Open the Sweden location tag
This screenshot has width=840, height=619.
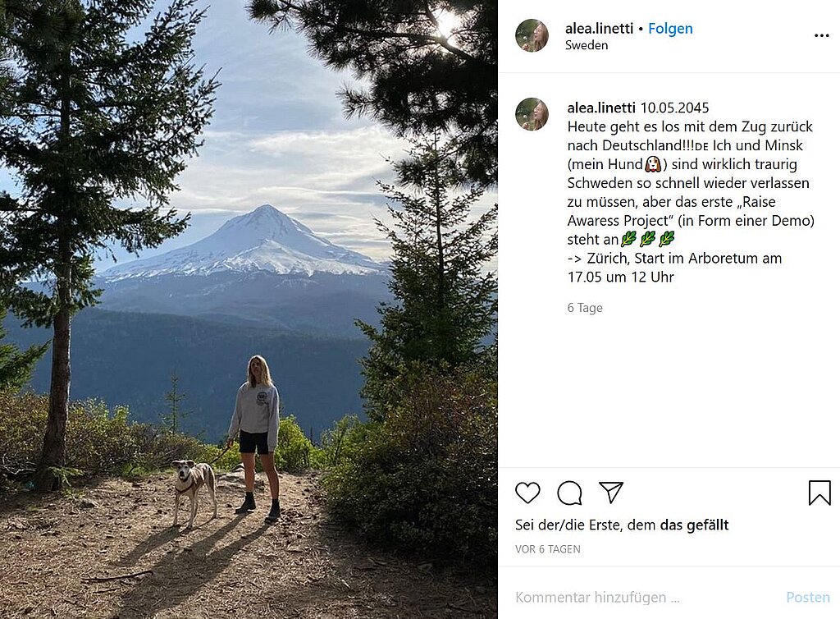pos(587,46)
